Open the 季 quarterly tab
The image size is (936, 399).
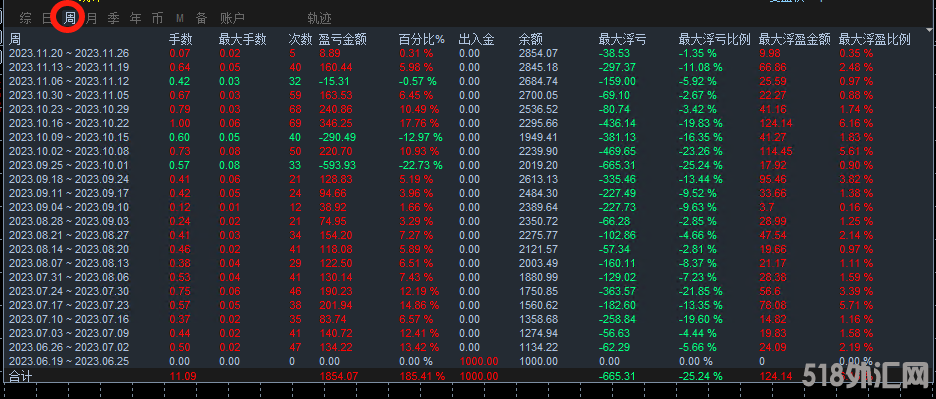(113, 19)
